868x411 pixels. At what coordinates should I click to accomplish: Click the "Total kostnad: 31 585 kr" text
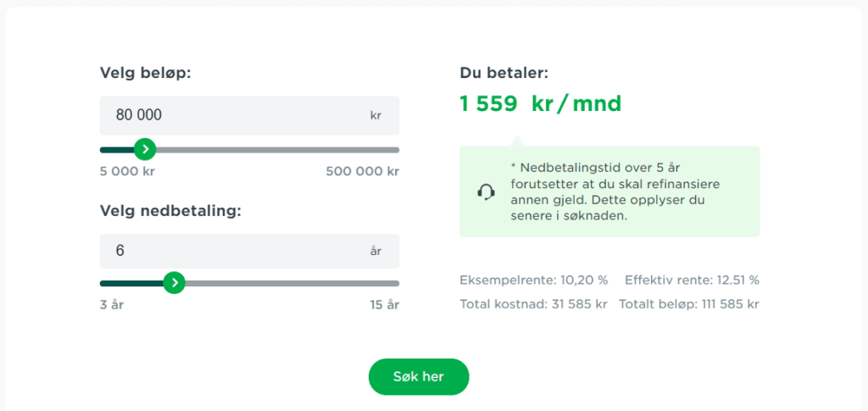pos(534,304)
